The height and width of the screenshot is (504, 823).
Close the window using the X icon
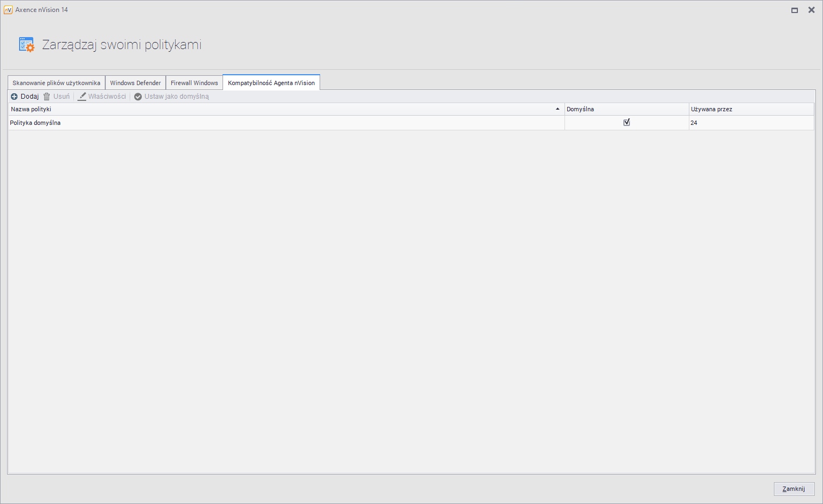tap(811, 10)
